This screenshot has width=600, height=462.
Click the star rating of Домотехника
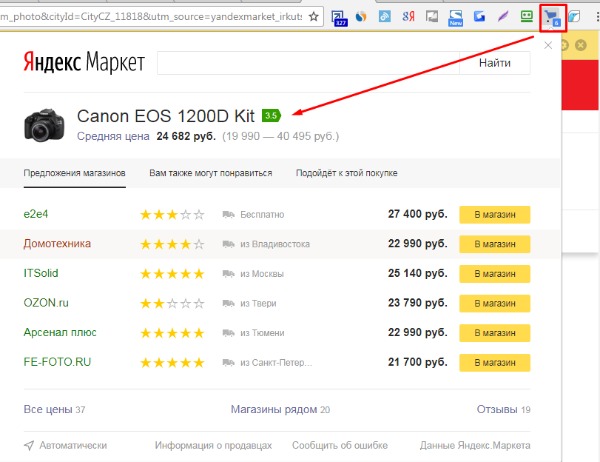pos(172,244)
